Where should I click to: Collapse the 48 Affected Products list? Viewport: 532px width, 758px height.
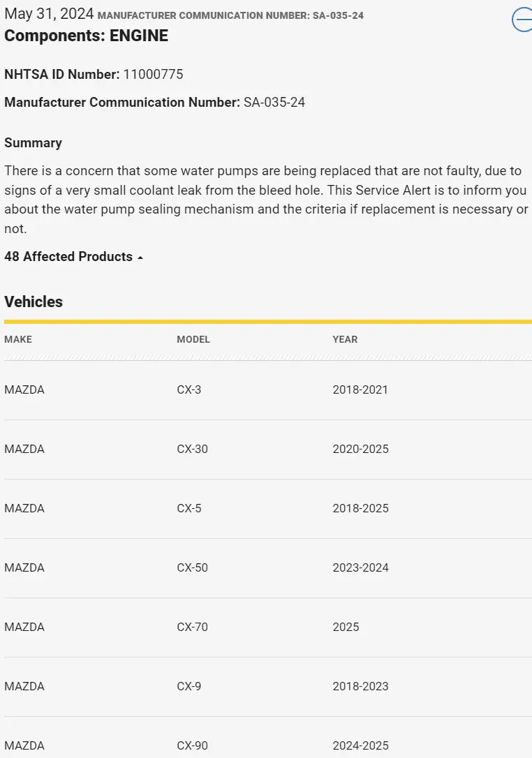73,257
